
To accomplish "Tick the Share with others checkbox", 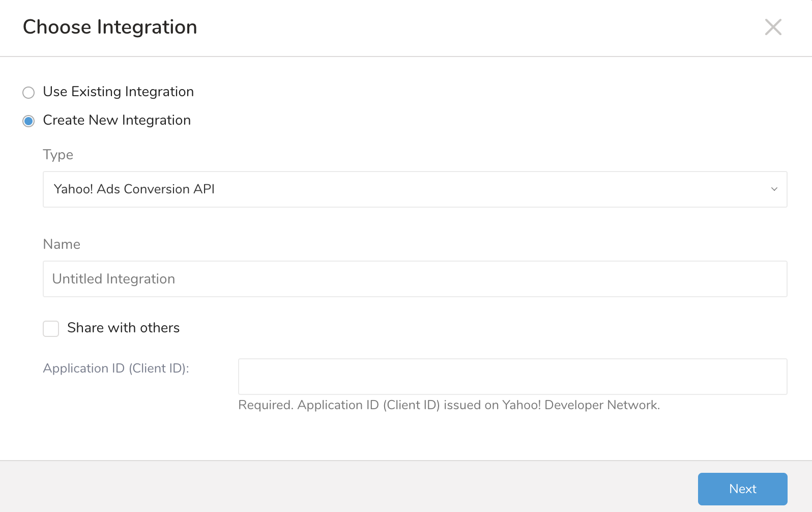I will click(x=51, y=328).
